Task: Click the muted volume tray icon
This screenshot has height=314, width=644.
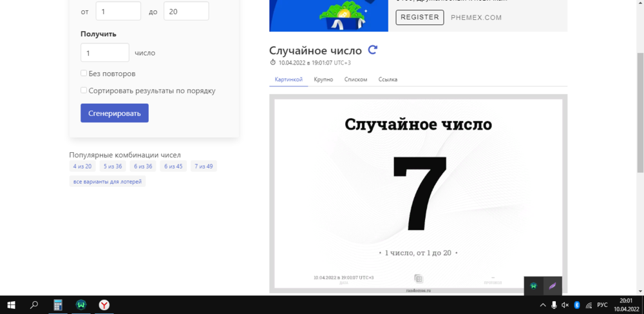Action: (x=565, y=305)
